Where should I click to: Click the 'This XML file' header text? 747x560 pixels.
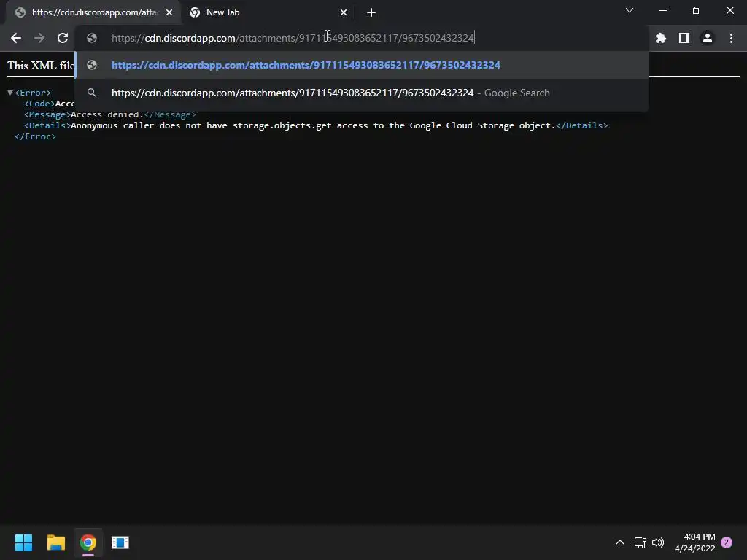pos(41,66)
